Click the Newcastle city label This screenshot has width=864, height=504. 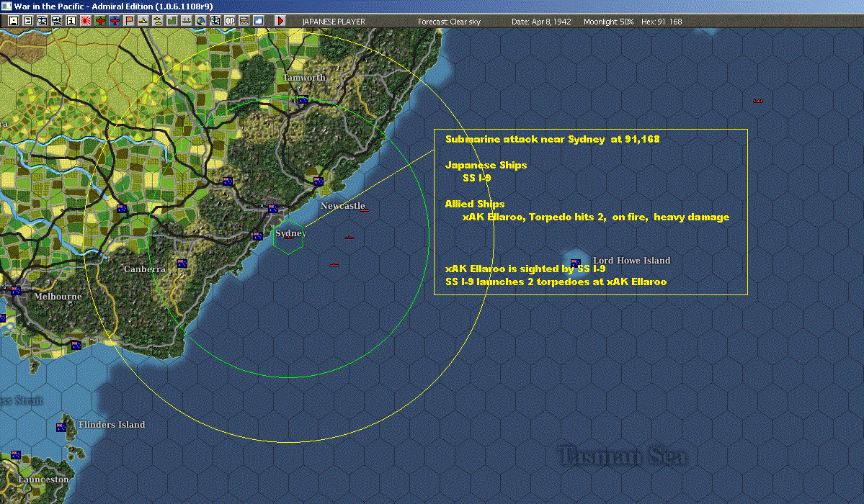[343, 205]
